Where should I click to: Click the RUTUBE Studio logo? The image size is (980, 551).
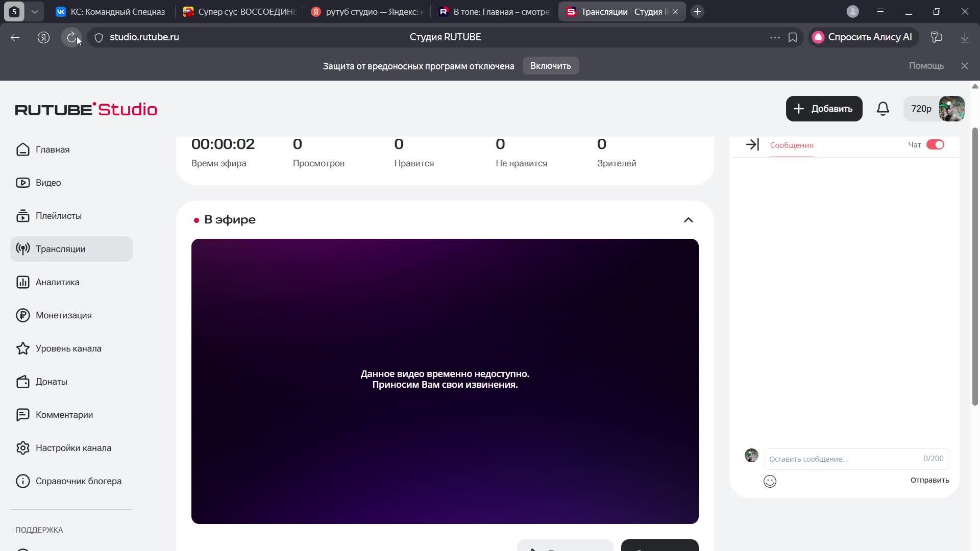(x=86, y=109)
